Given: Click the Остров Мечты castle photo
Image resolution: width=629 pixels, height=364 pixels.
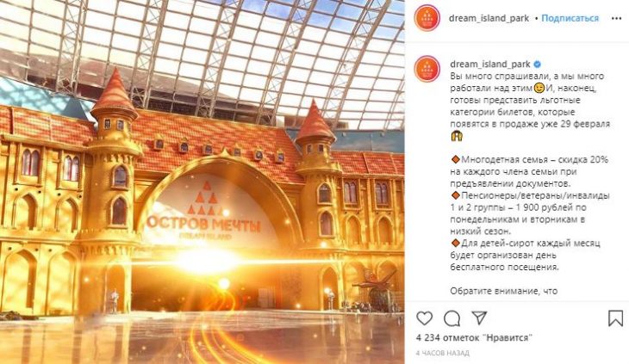Looking at the screenshot, I should [202, 182].
